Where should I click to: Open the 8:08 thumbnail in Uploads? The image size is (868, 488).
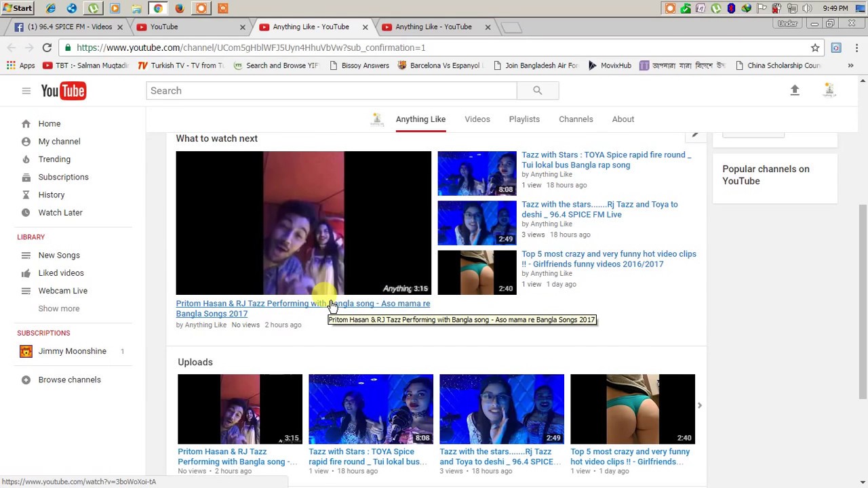click(x=371, y=409)
